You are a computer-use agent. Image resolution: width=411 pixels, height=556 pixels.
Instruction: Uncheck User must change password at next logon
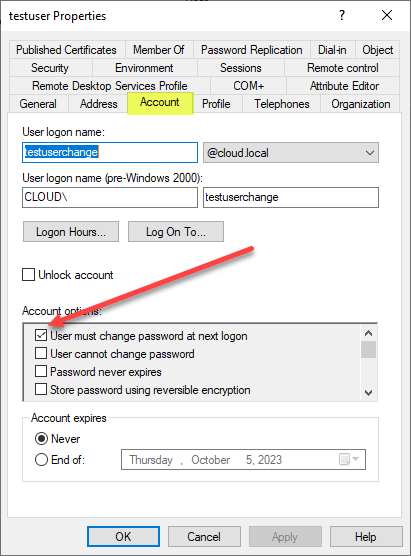pos(41,335)
